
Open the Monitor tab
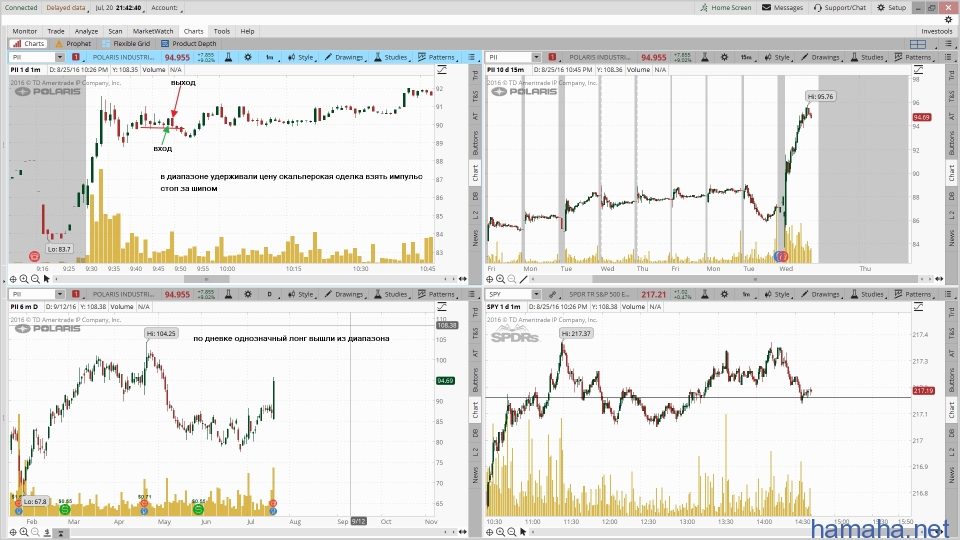[24, 31]
